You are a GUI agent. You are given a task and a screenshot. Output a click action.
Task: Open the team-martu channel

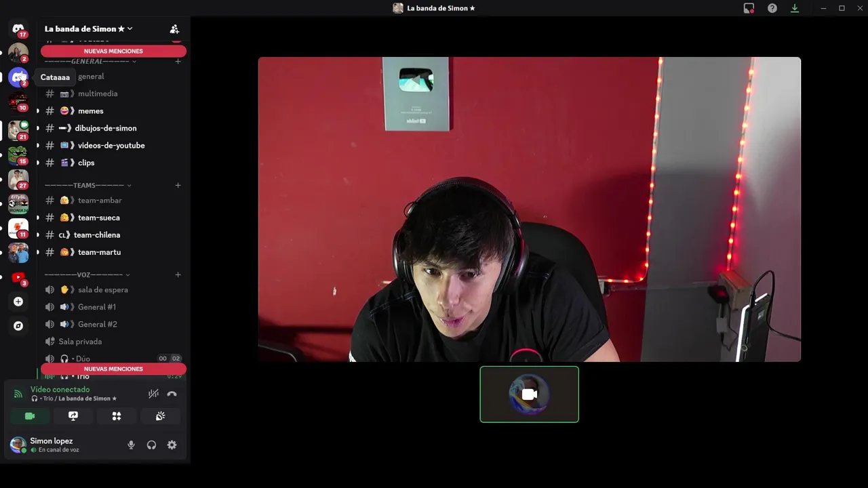[113, 252]
